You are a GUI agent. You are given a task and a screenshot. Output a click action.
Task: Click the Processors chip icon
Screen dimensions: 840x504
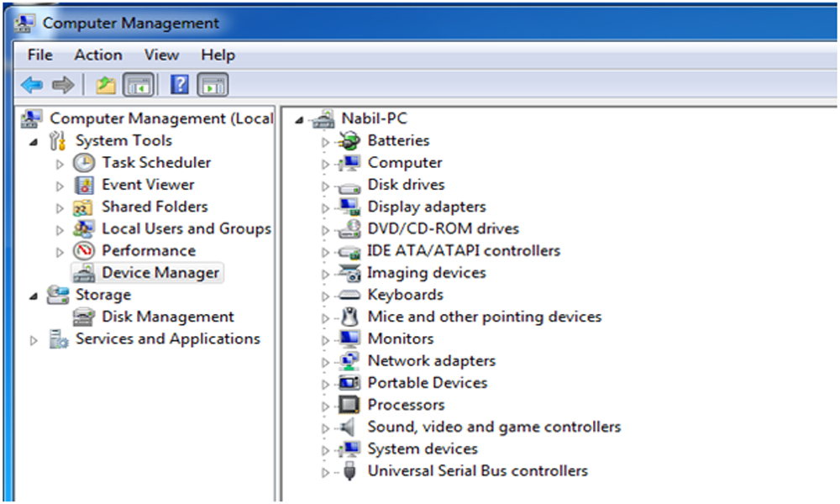point(349,405)
